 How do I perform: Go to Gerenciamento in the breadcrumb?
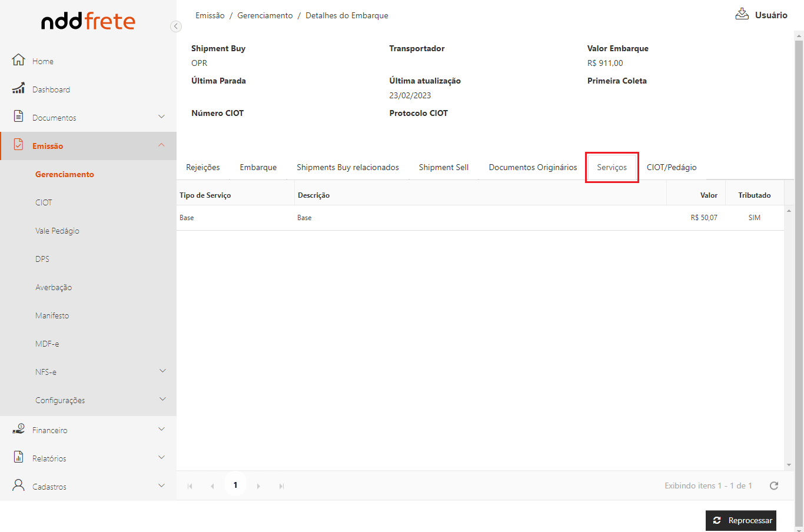(265, 16)
